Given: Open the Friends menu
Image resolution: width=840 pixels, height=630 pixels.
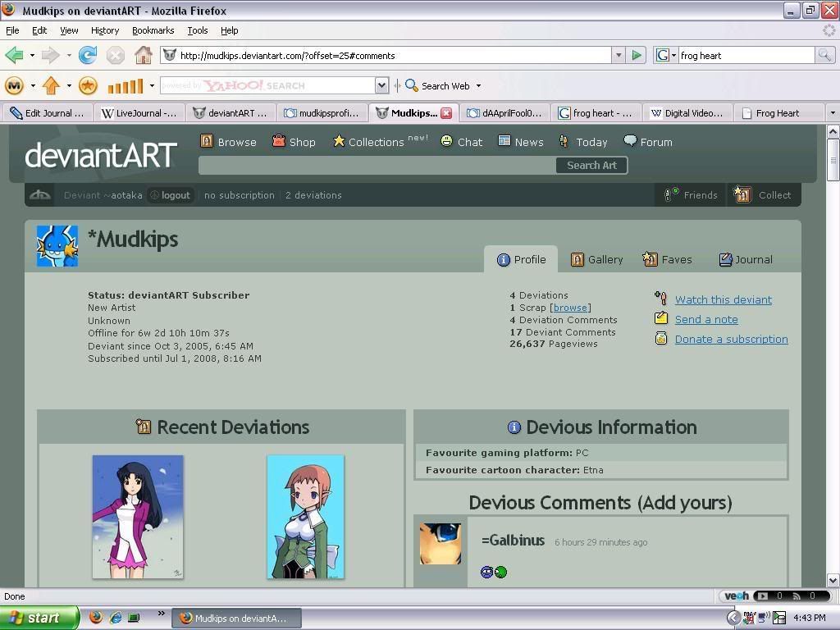Looking at the screenshot, I should coord(691,195).
